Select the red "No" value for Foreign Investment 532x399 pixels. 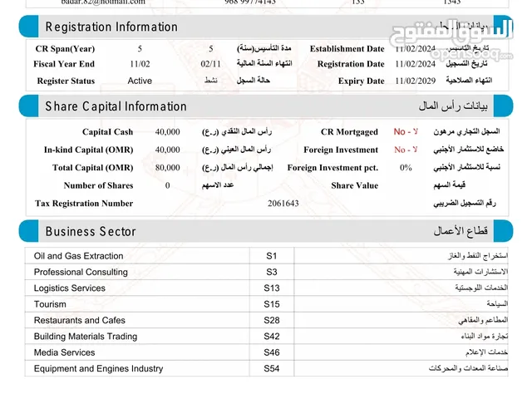pos(406,150)
